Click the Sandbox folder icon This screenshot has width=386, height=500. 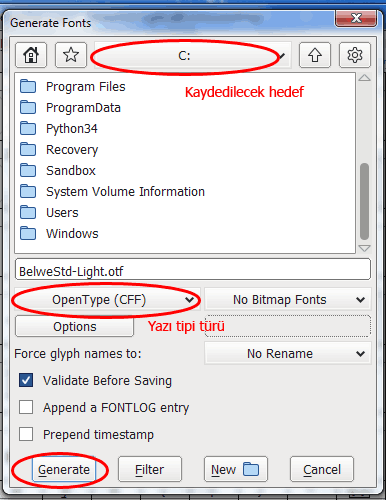tap(28, 170)
